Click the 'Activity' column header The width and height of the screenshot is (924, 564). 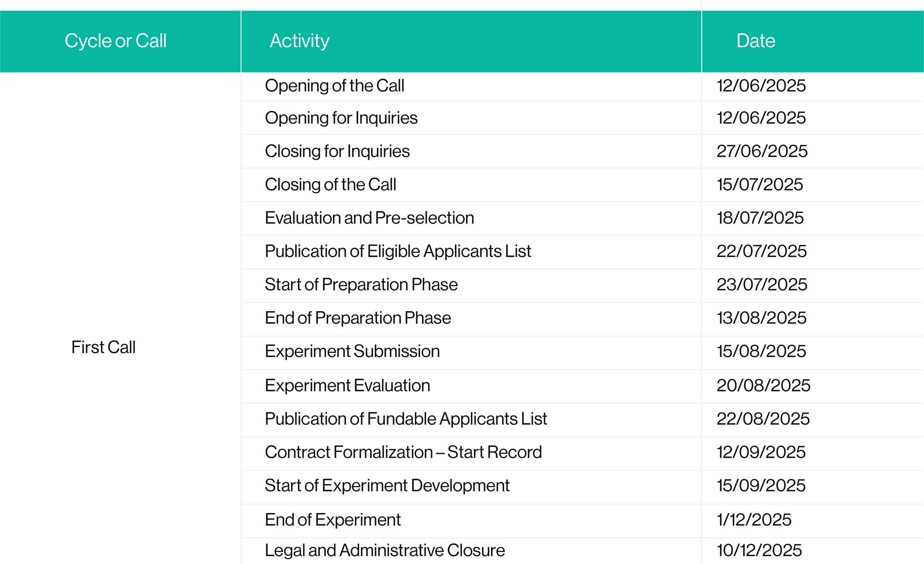coord(299,41)
